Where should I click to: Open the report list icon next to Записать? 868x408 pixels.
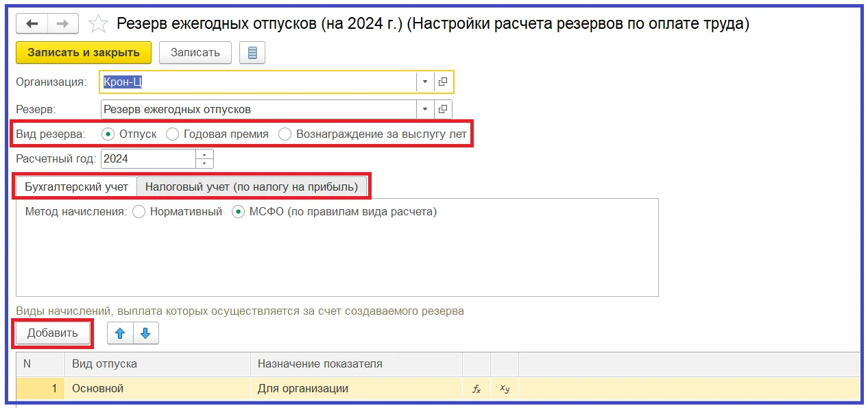point(252,53)
